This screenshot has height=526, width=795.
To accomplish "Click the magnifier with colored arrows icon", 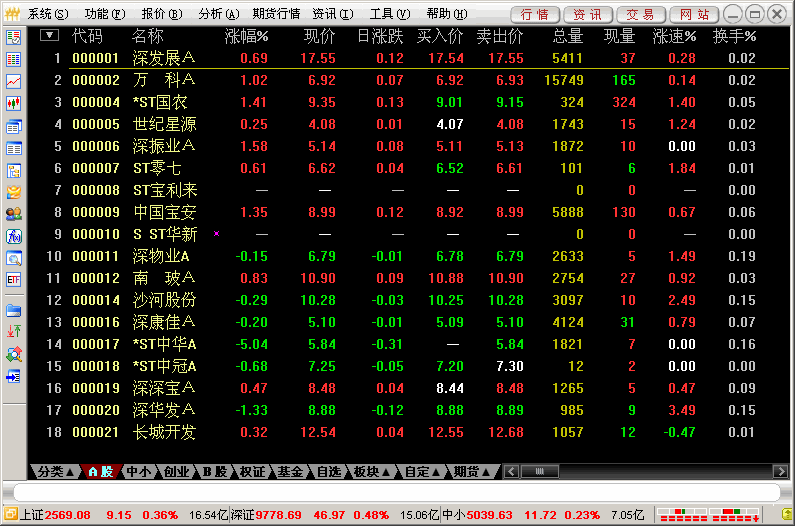I will (14, 354).
